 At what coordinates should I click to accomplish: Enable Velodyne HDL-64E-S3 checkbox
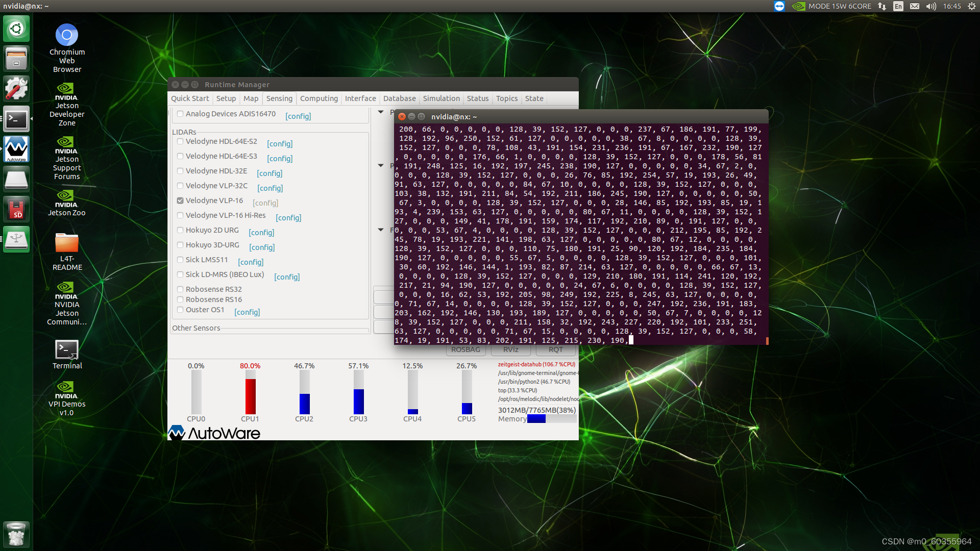click(180, 156)
